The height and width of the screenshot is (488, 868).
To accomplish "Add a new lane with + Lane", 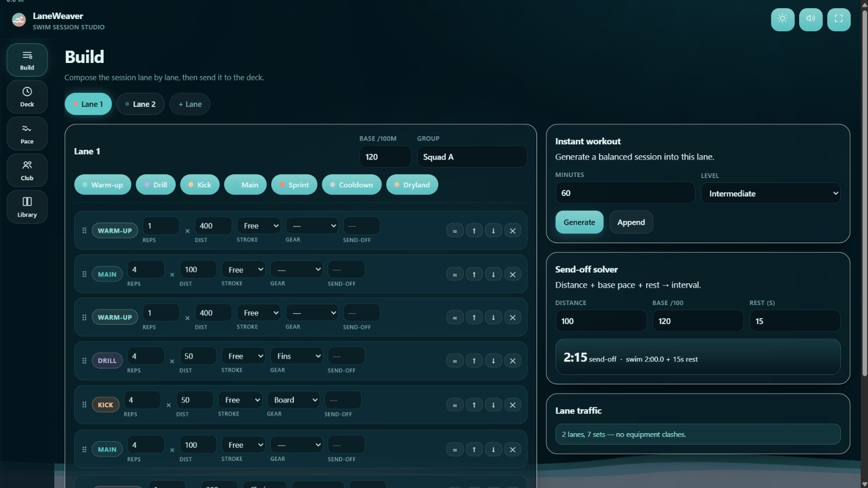I will pyautogui.click(x=190, y=104).
